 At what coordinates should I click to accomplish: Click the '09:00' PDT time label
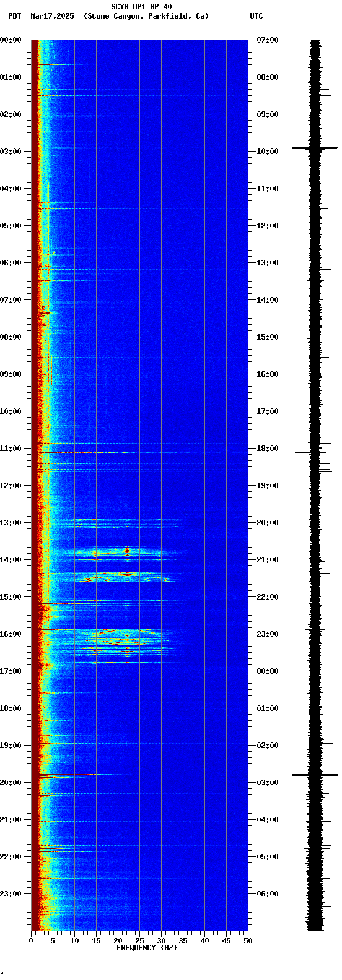(x=11, y=374)
